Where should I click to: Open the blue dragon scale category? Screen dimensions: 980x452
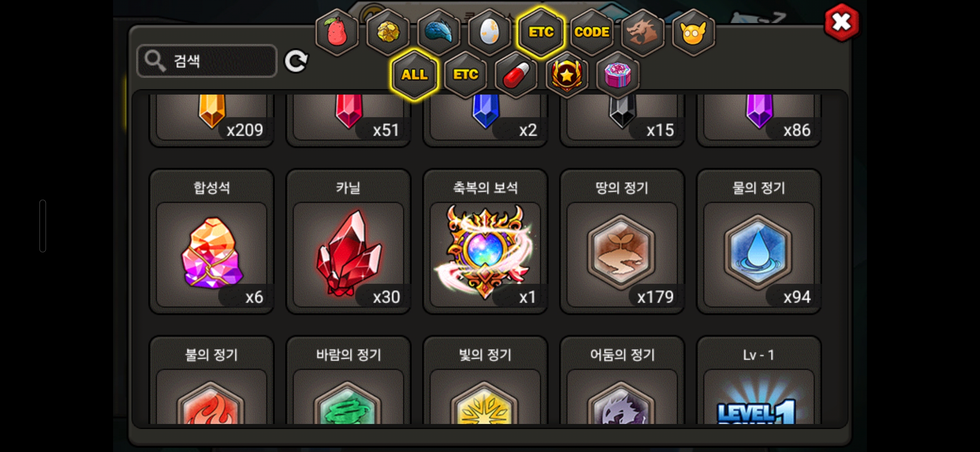click(439, 32)
